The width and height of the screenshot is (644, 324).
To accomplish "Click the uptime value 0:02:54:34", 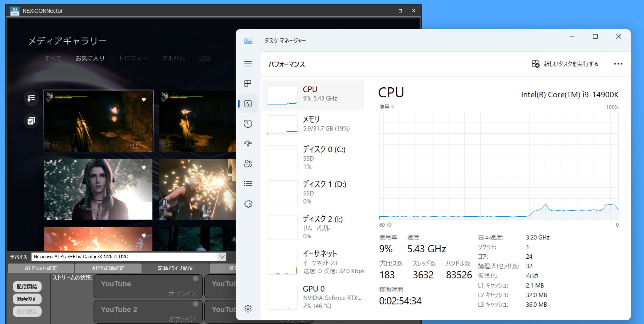I will pos(400,301).
